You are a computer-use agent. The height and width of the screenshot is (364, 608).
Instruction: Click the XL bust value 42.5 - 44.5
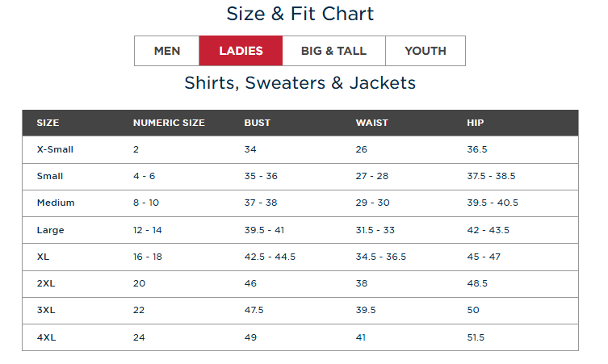tap(270, 257)
